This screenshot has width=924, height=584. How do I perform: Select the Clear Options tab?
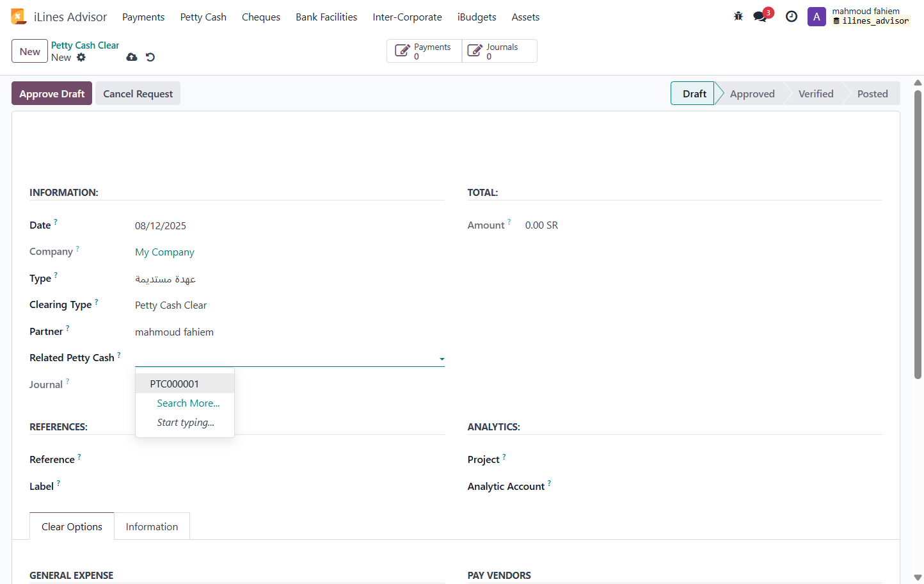click(x=72, y=526)
